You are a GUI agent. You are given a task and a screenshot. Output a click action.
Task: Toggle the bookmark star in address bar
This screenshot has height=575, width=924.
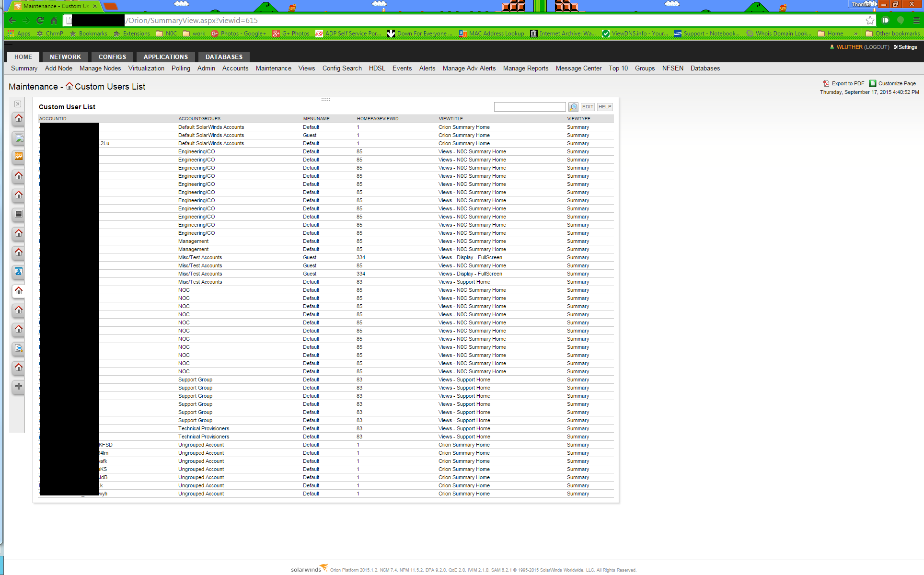tap(869, 21)
